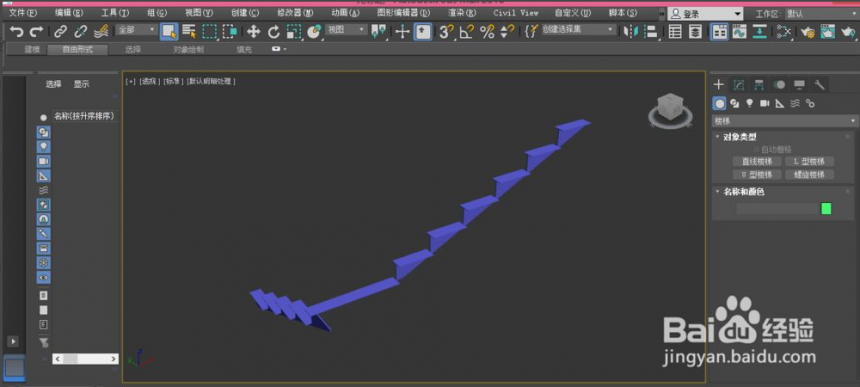The height and width of the screenshot is (387, 860).
Task: Open Edit Named Selection Sets icon
Action: pos(531,32)
